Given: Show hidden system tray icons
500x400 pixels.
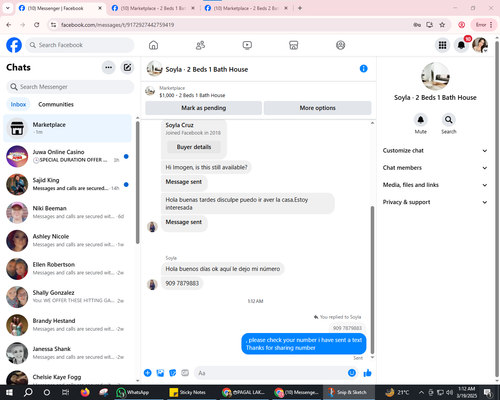Looking at the screenshot, I should pyautogui.click(x=421, y=392).
